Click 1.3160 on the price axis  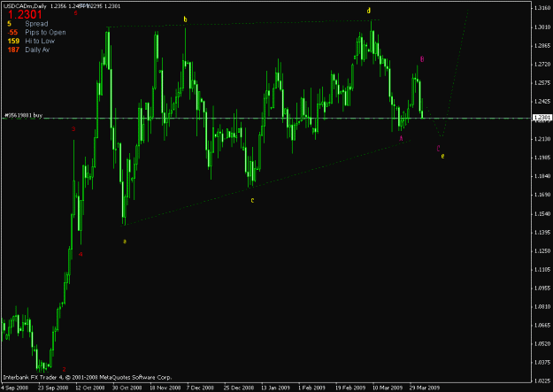point(542,9)
